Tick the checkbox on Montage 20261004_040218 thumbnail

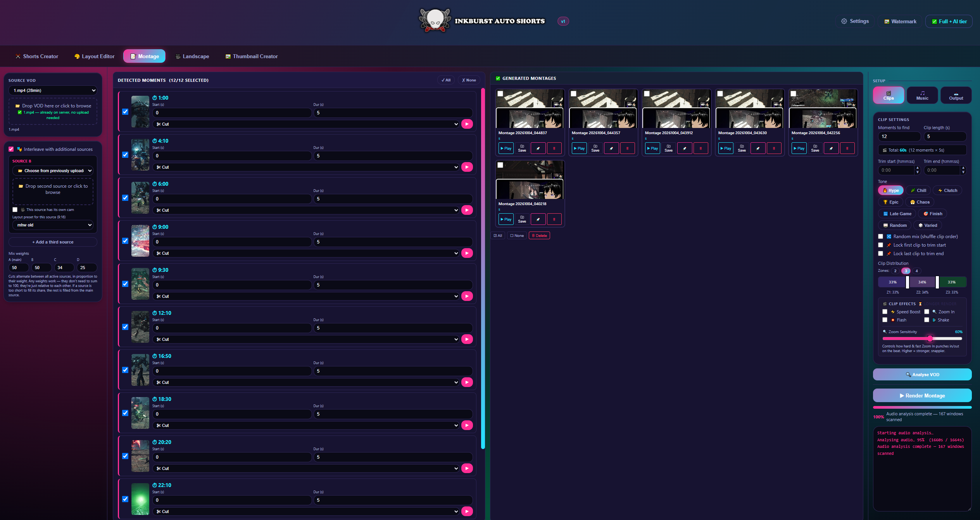point(500,165)
